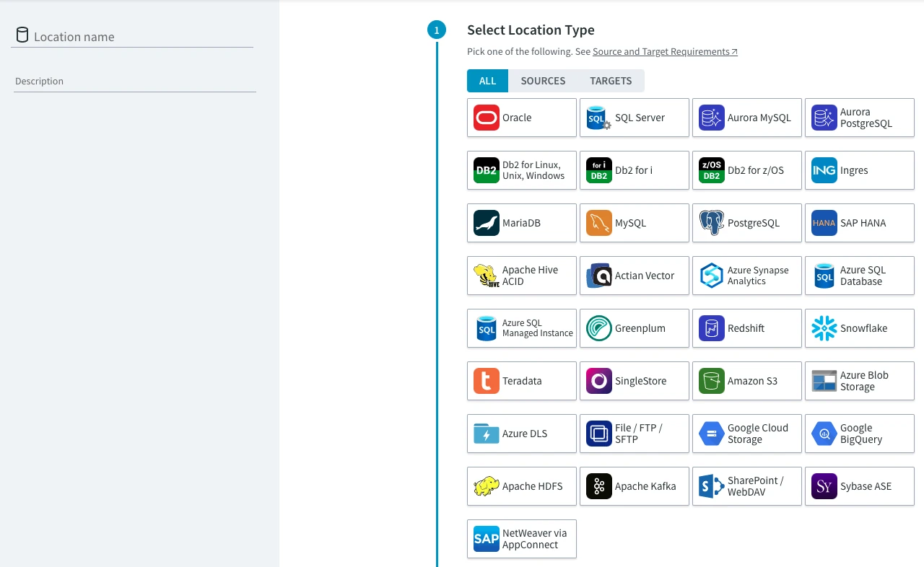Switch to the TARGETS tab
This screenshot has width=924, height=567.
coord(610,81)
